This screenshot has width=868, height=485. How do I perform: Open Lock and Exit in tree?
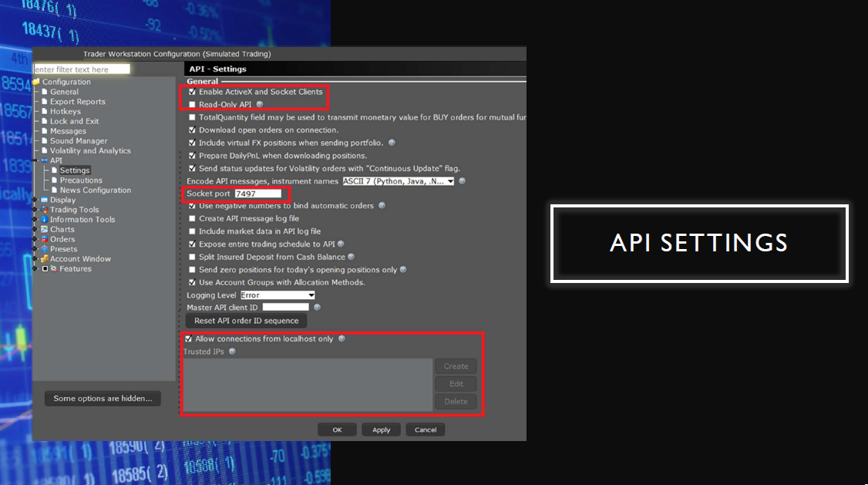(x=74, y=121)
